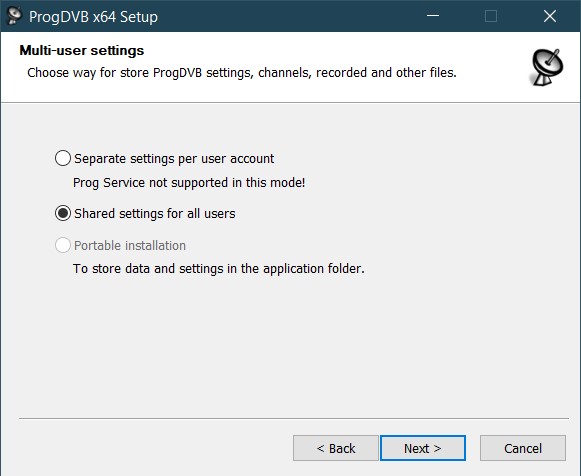This screenshot has width=581, height=476.
Task: Select the Separate settings per user account radio
Action: coord(63,158)
